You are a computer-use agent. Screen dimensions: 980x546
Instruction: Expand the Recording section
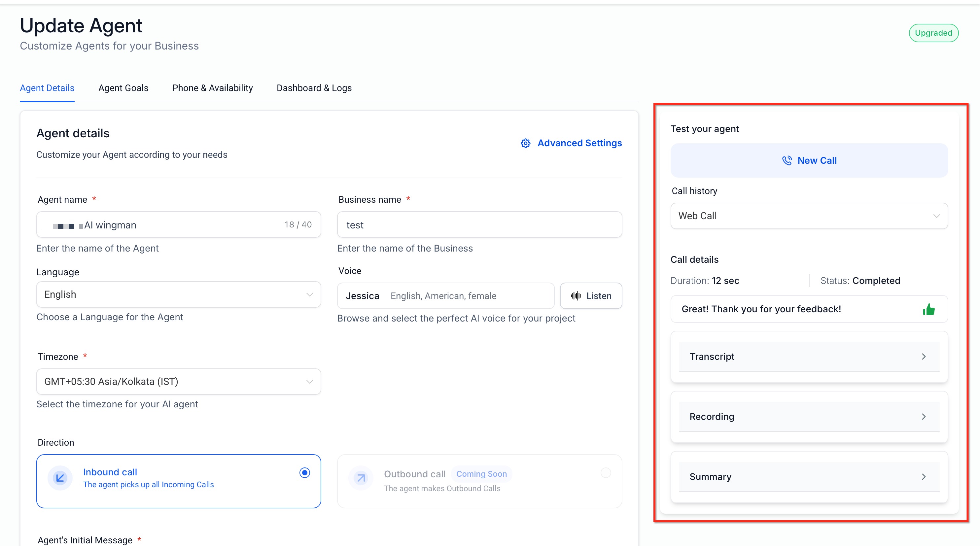pyautogui.click(x=809, y=417)
